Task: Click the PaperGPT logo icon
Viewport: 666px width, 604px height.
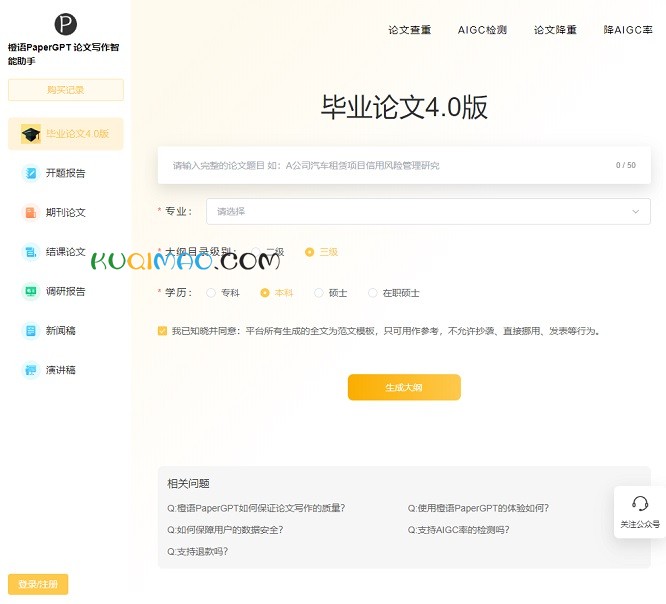Action: (65, 24)
